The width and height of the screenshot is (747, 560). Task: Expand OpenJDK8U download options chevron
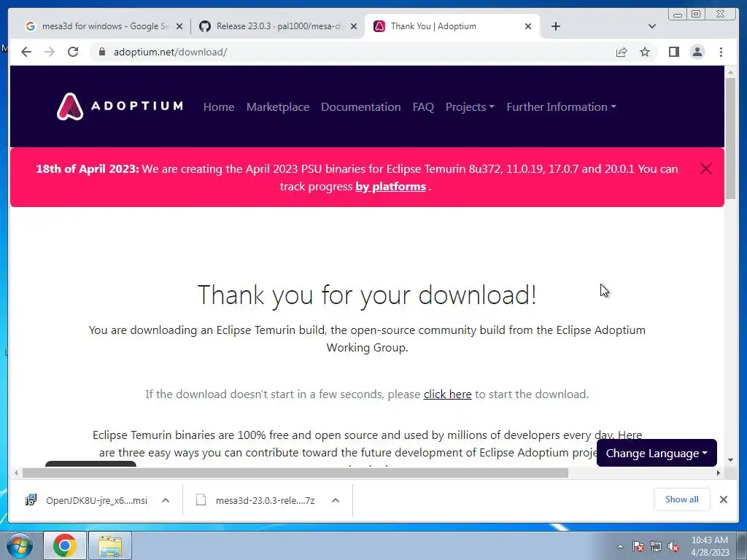pos(166,500)
